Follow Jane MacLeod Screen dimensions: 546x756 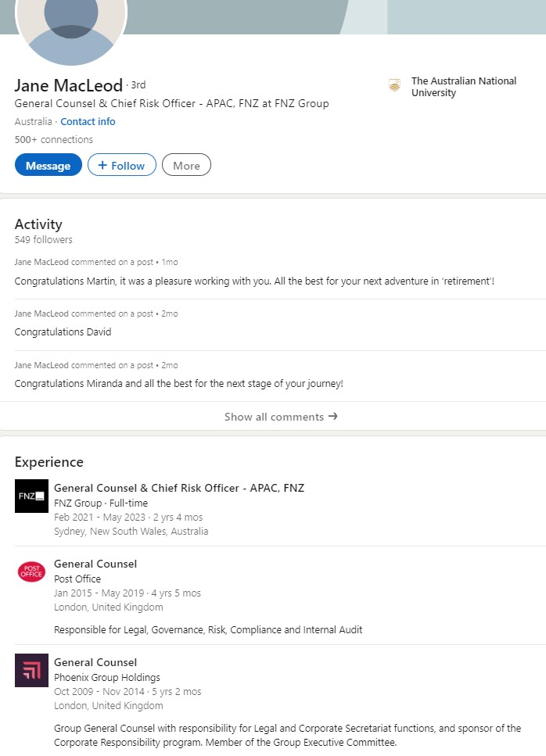coord(121,165)
